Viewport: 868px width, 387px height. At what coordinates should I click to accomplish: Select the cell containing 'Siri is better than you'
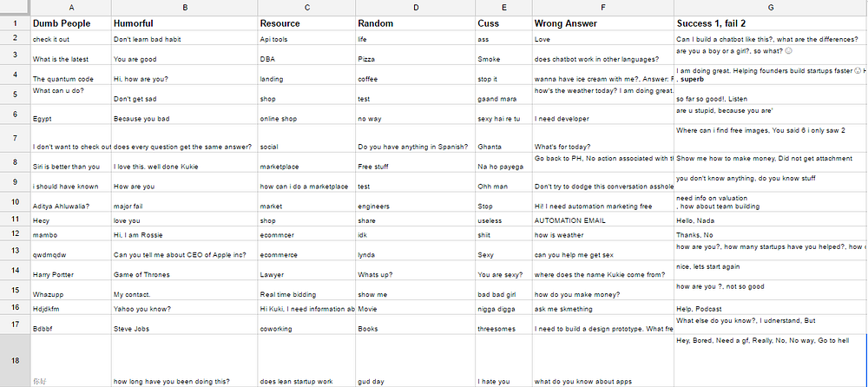tap(71, 162)
